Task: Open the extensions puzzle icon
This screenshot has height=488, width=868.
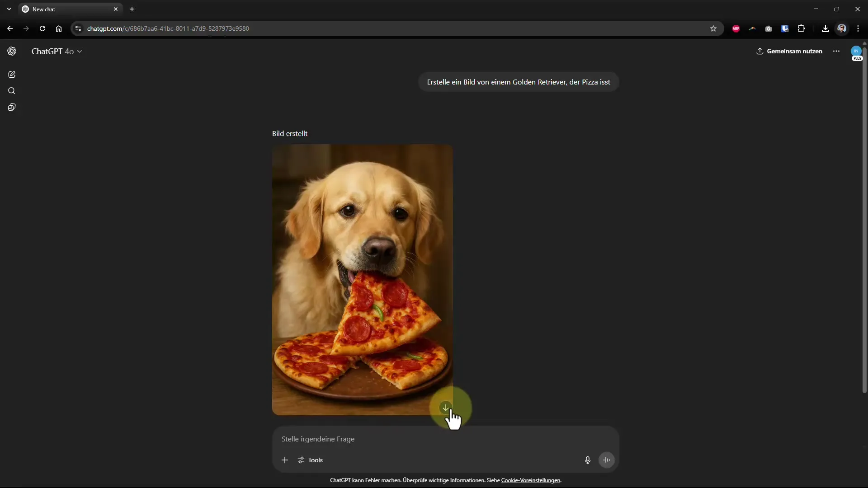Action: pyautogui.click(x=801, y=28)
